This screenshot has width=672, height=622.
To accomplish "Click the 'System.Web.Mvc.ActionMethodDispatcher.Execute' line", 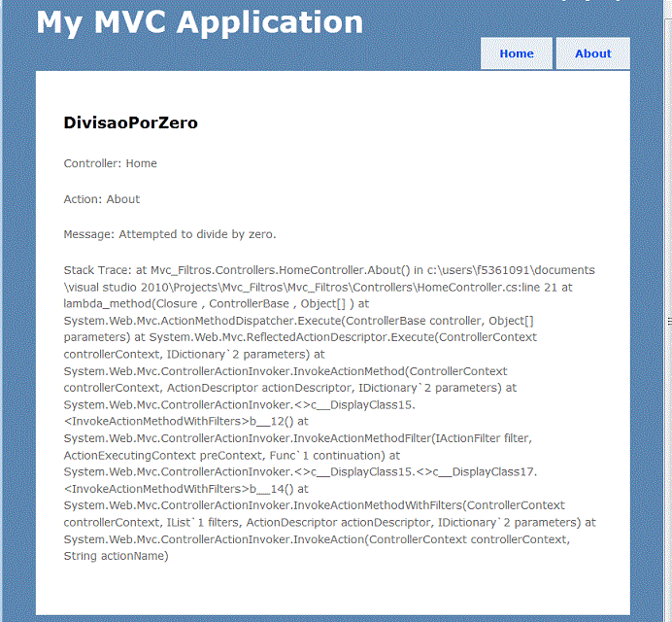I will 299,321.
